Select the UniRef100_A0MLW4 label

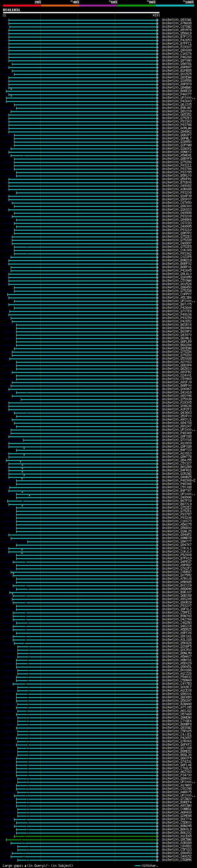[177, 128]
